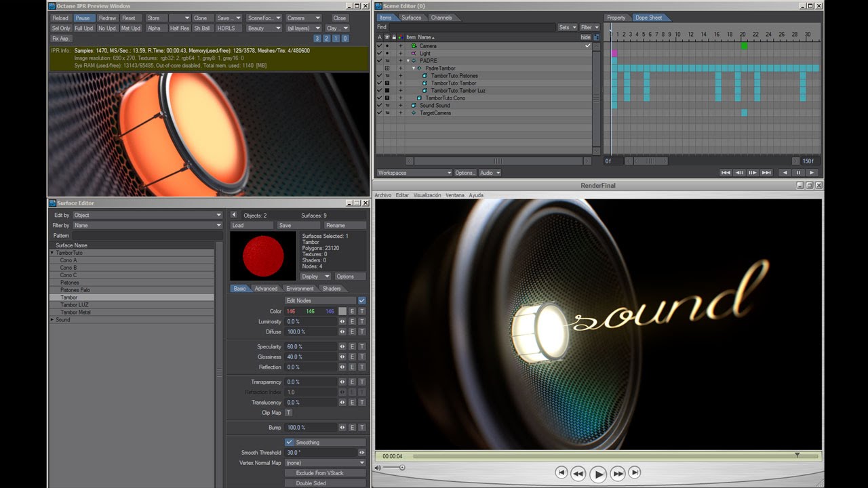Click the Exclude From VStack button
This screenshot has width=868, height=488.
[325, 473]
